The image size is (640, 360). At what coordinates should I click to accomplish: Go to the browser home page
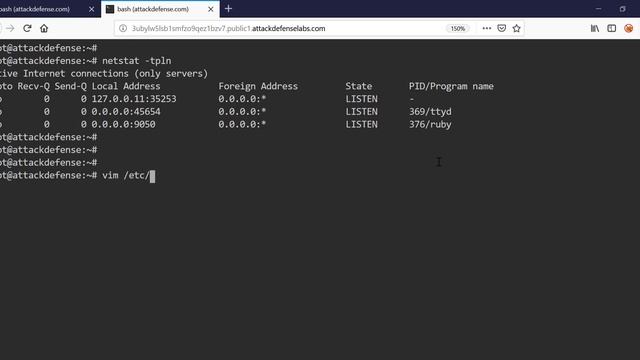click(44, 28)
